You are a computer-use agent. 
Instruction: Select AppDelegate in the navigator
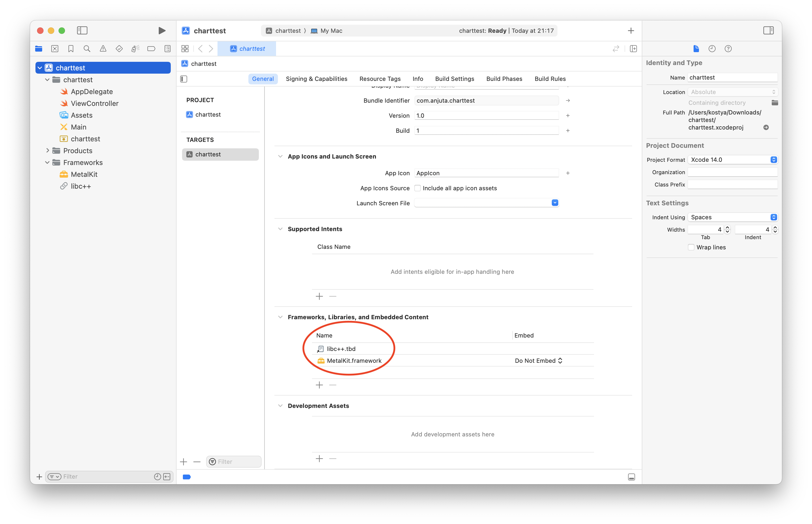(92, 92)
